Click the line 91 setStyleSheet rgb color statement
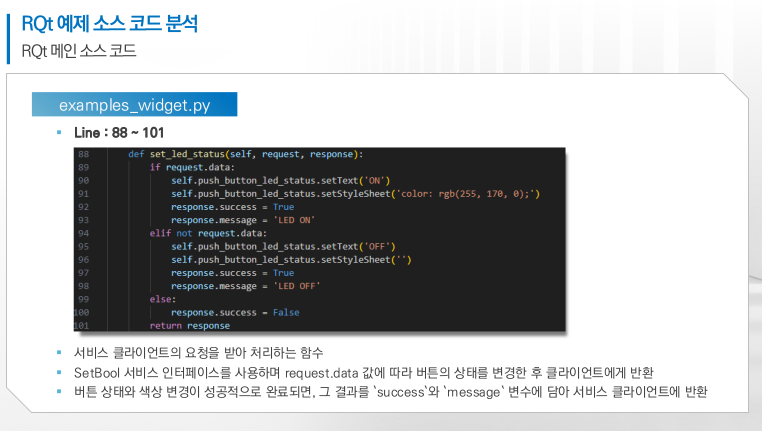This screenshot has width=762, height=431. [x=355, y=193]
